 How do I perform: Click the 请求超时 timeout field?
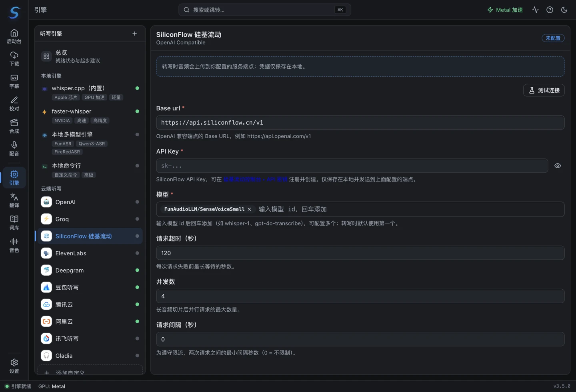[x=360, y=253]
